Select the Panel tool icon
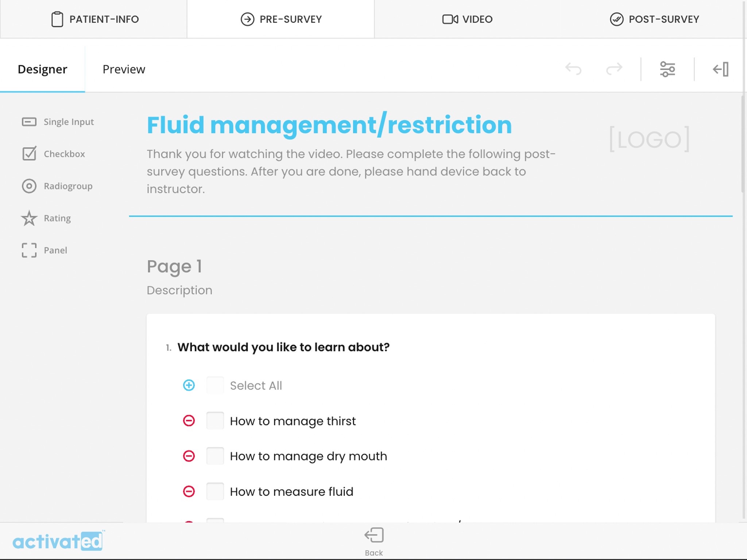 [x=30, y=250]
